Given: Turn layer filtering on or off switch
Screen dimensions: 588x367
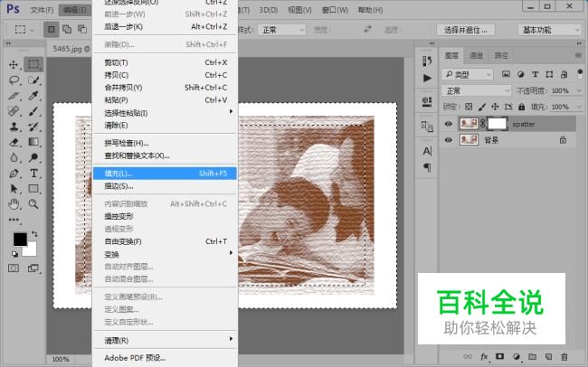Looking at the screenshot, I should coord(580,72).
